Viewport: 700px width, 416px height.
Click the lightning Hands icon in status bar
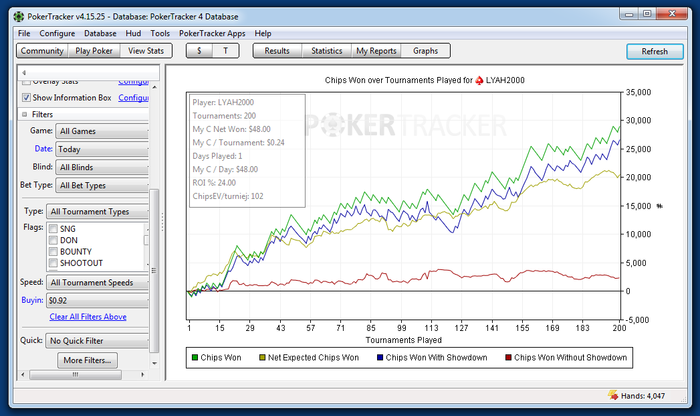pyautogui.click(x=612, y=395)
